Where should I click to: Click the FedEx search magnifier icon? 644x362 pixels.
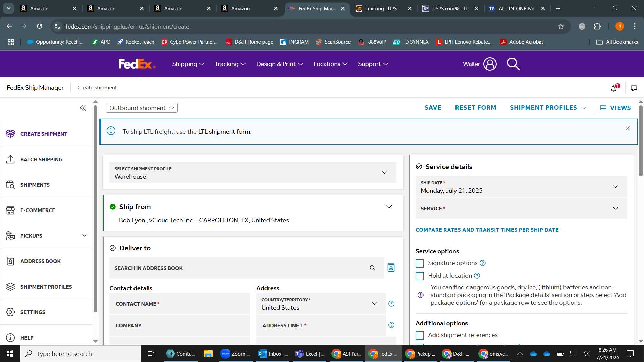pos(513,64)
